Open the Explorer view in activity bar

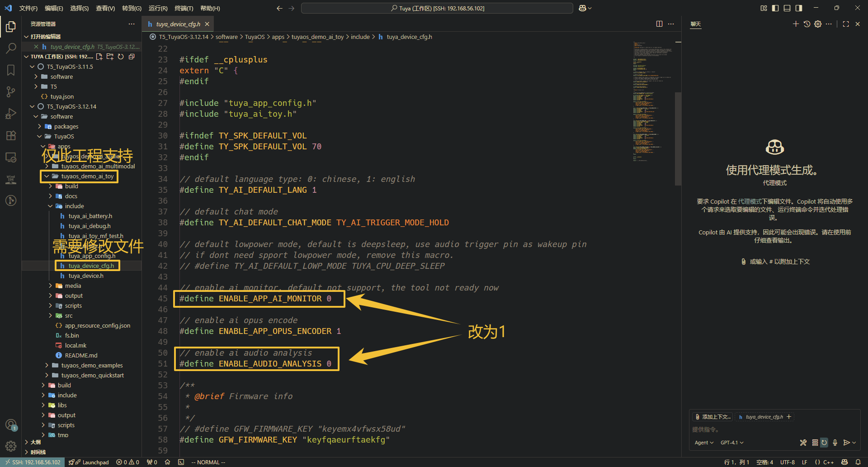(11, 27)
